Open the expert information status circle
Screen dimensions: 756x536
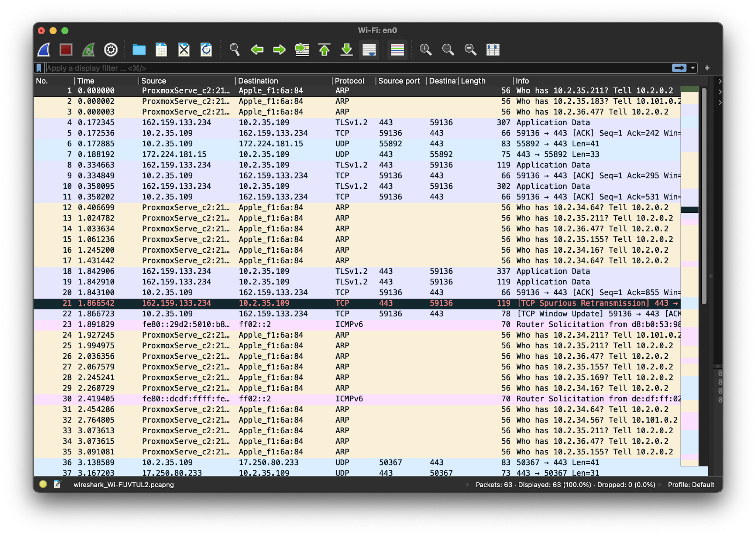click(43, 484)
